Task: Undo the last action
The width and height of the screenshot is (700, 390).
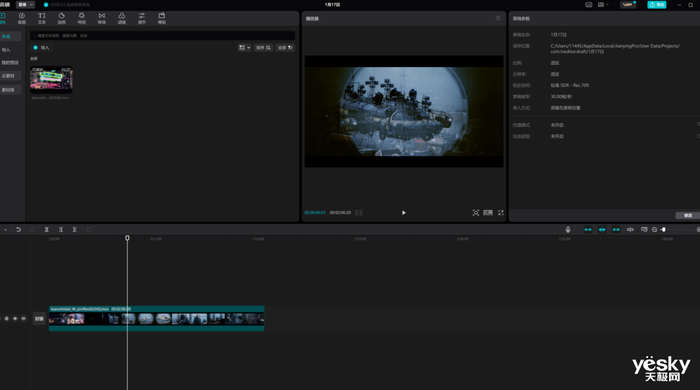Action: 18,230
